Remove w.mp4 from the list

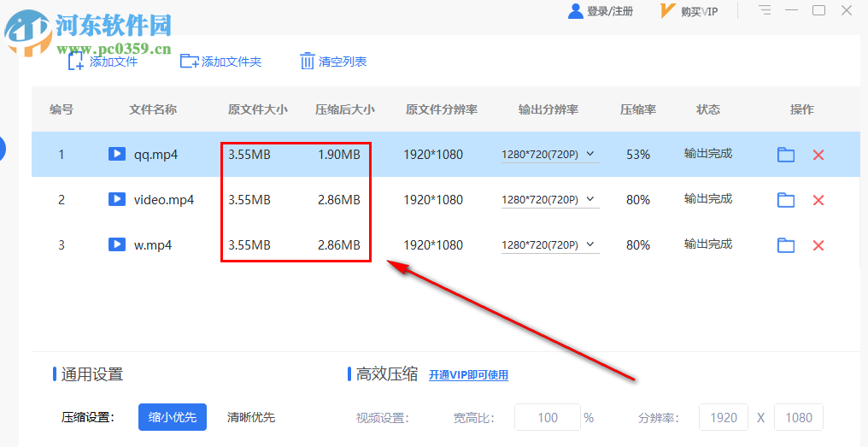coord(818,246)
